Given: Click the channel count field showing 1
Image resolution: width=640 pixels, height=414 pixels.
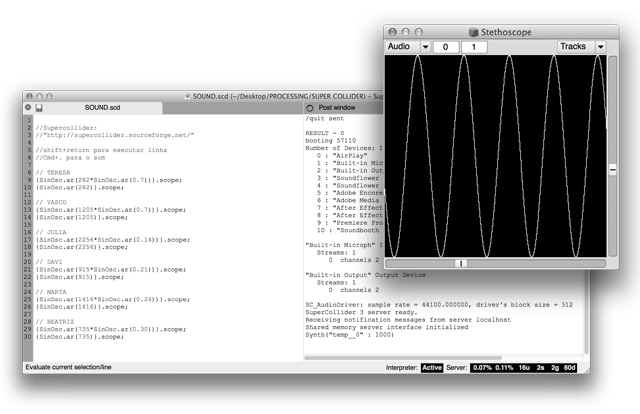Looking at the screenshot, I should pos(472,47).
